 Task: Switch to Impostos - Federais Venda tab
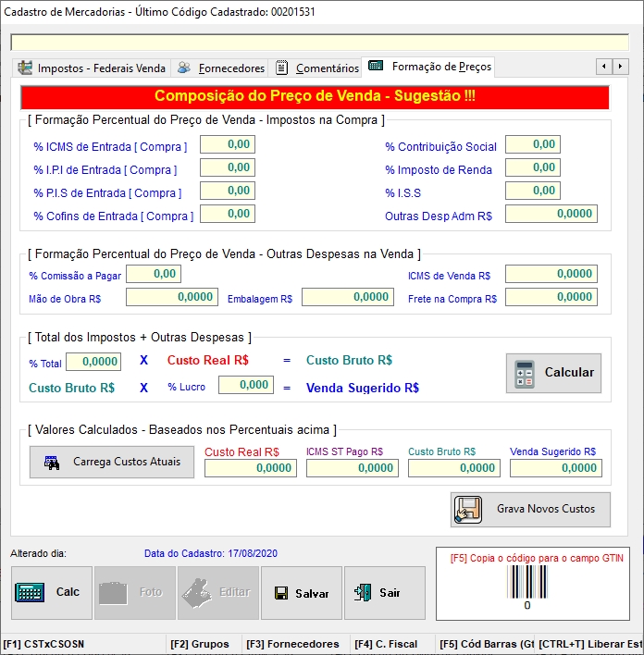click(92, 68)
